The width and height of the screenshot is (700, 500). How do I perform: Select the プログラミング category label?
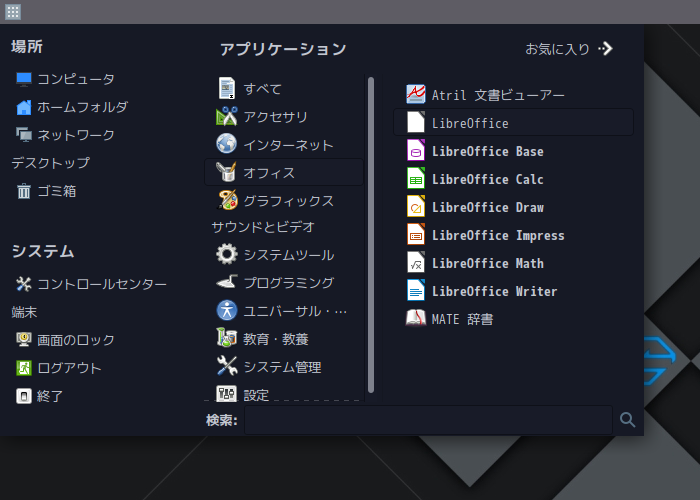coord(289,283)
